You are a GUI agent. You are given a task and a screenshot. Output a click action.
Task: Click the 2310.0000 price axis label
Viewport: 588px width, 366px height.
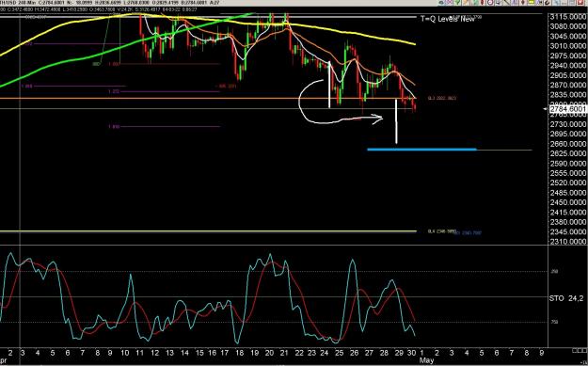coord(567,242)
